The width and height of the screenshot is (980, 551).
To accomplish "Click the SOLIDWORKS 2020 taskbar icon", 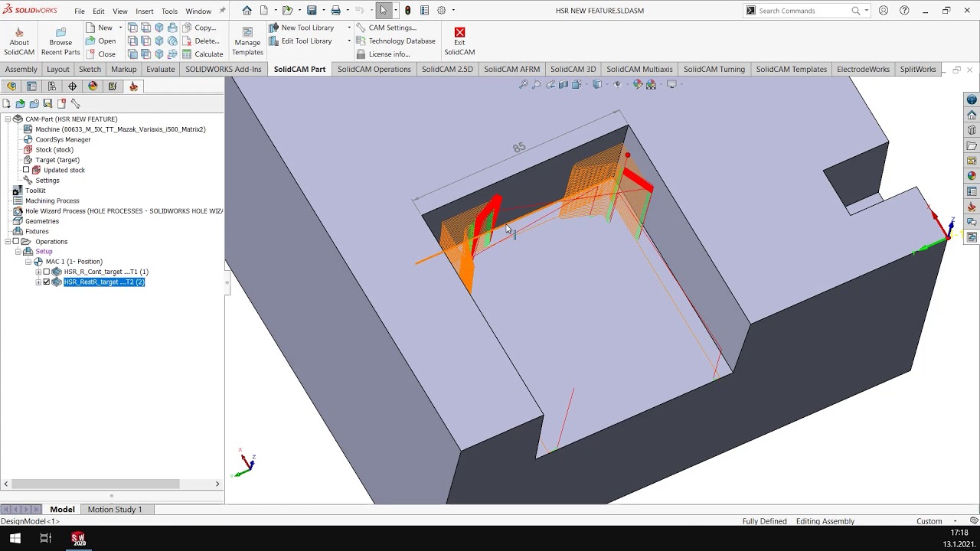I will click(77, 539).
